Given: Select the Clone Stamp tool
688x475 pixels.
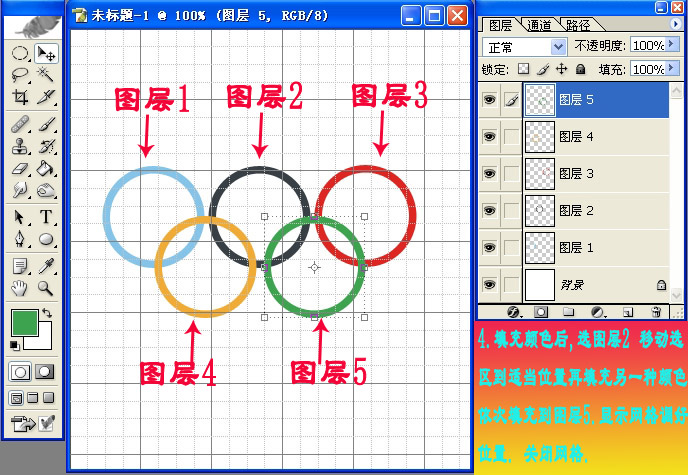Looking at the screenshot, I should tap(20, 146).
